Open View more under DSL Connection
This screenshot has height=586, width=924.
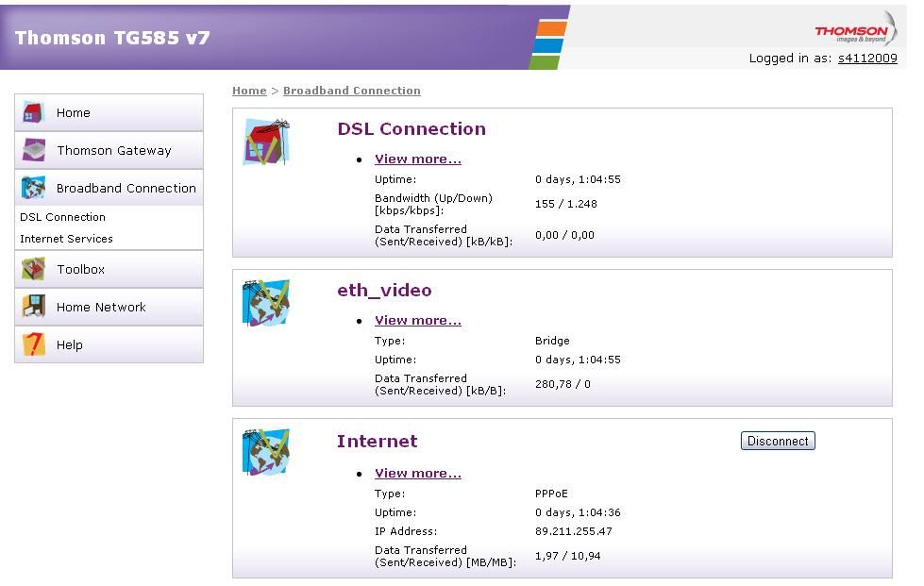pos(418,159)
